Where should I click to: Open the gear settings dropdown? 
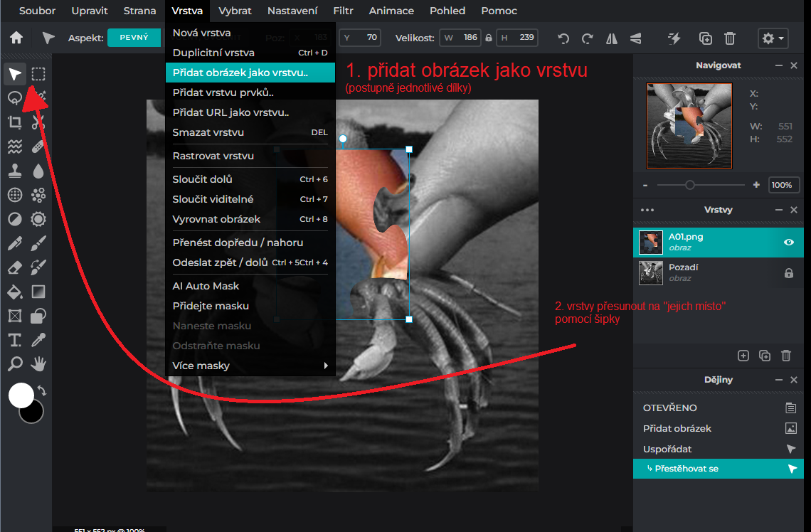(773, 38)
